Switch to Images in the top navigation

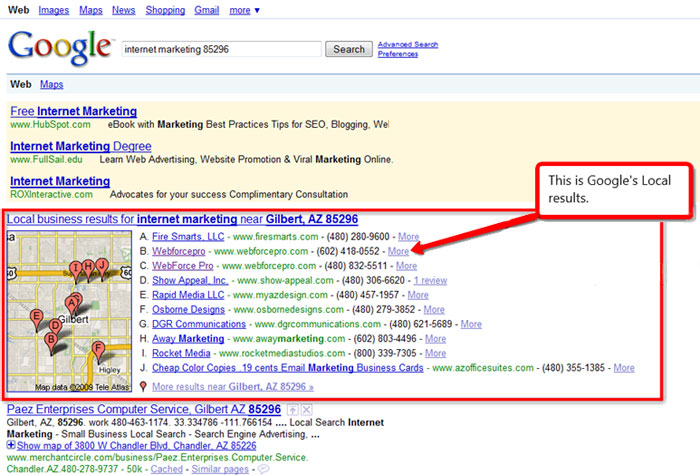click(x=54, y=10)
